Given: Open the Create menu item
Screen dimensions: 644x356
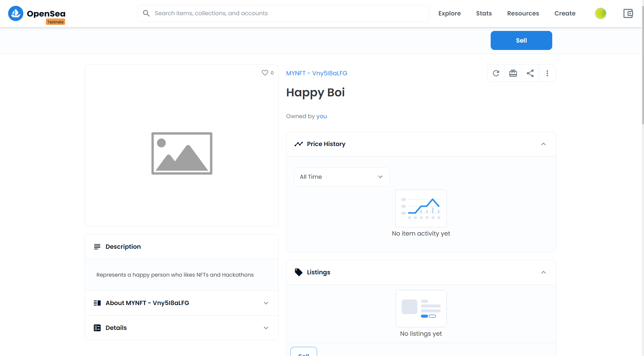Looking at the screenshot, I should tap(565, 13).
